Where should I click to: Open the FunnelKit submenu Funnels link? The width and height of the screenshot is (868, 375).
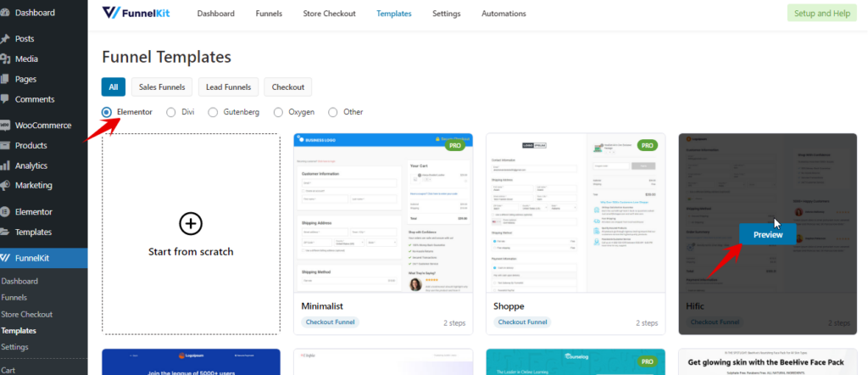coord(14,298)
